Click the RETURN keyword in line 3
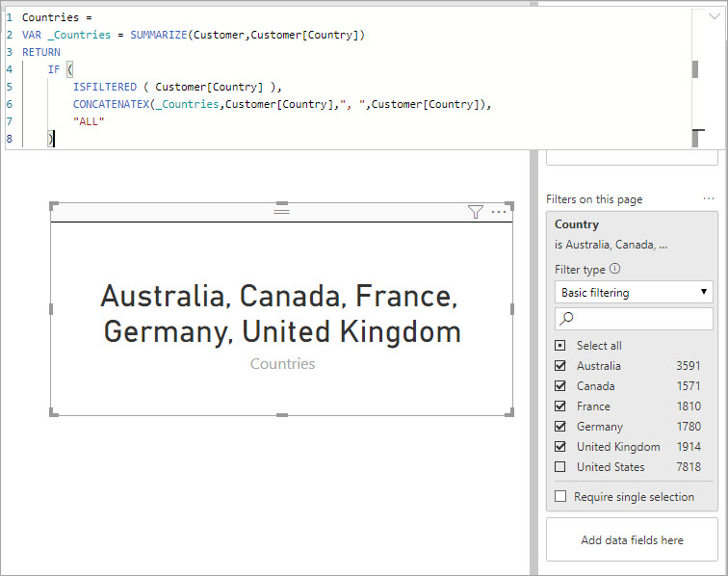The width and height of the screenshot is (728, 576). (41, 52)
